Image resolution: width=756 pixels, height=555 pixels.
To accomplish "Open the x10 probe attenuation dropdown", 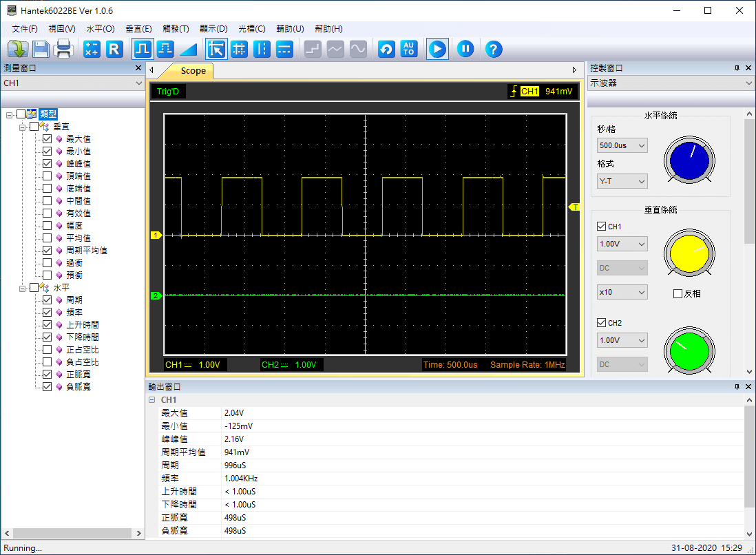I will [622, 293].
